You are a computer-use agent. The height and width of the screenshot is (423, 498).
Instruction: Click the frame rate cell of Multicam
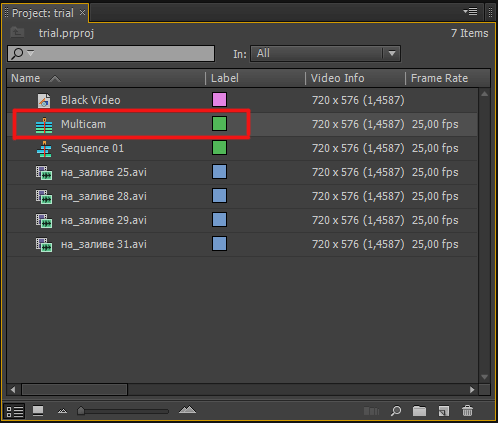click(x=435, y=124)
